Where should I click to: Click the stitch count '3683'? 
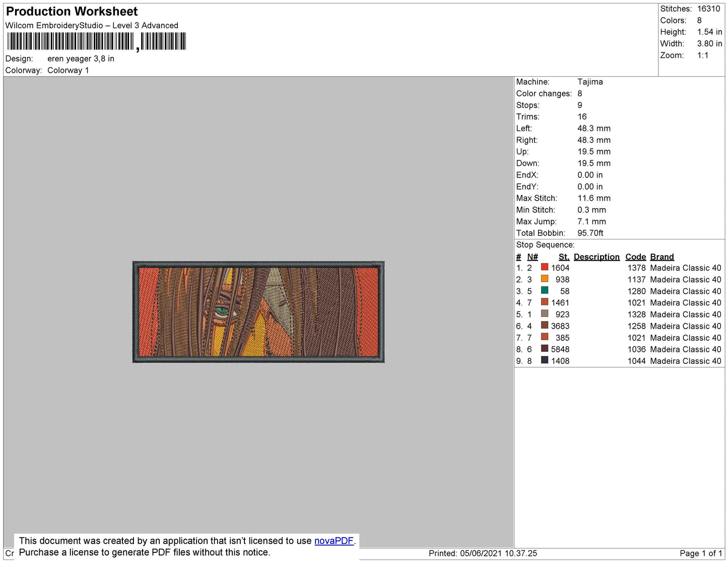click(x=560, y=326)
